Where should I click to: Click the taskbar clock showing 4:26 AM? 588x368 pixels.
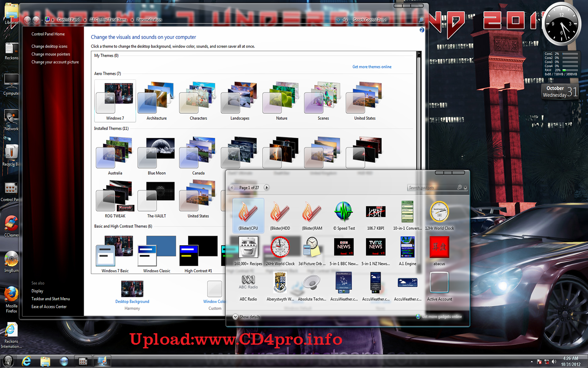tap(570, 361)
